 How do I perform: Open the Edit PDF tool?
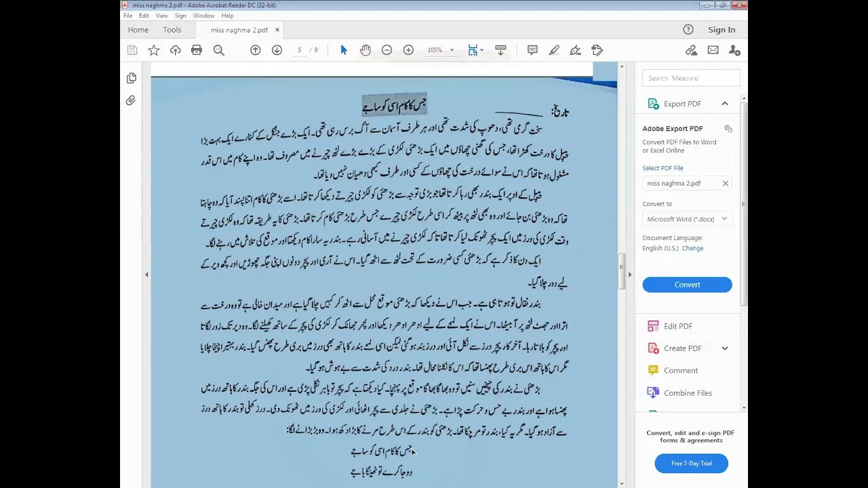click(x=677, y=326)
